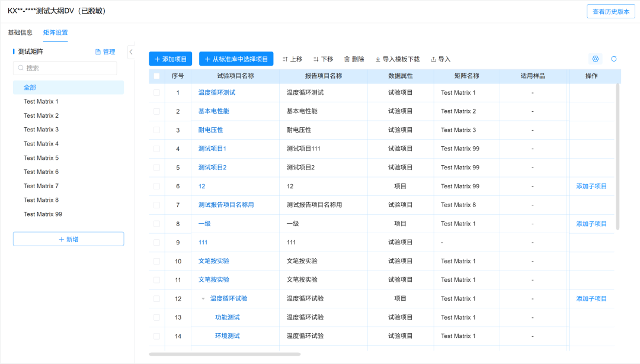Click the 查看历史版本 button
The height and width of the screenshot is (364, 640).
(610, 11)
